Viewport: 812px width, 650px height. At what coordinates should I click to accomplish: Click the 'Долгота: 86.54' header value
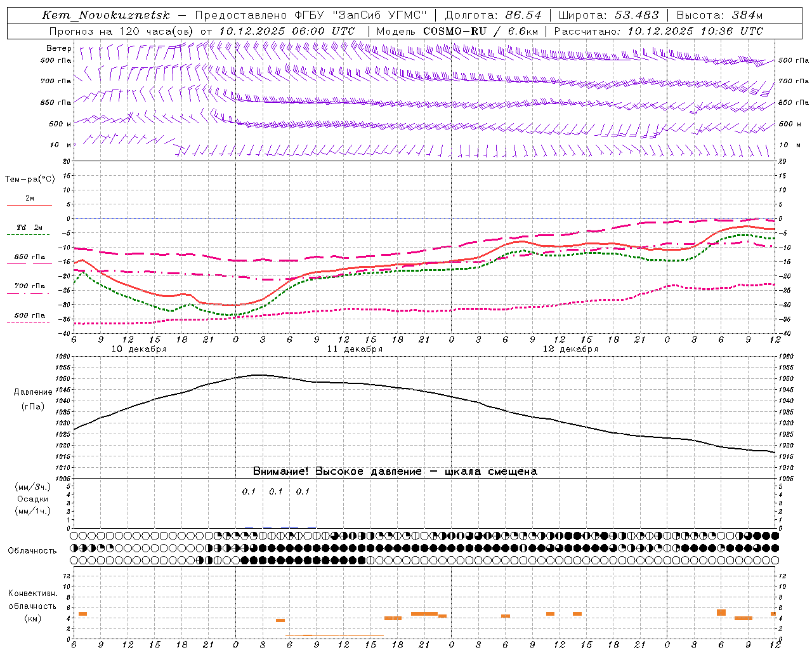click(x=494, y=15)
